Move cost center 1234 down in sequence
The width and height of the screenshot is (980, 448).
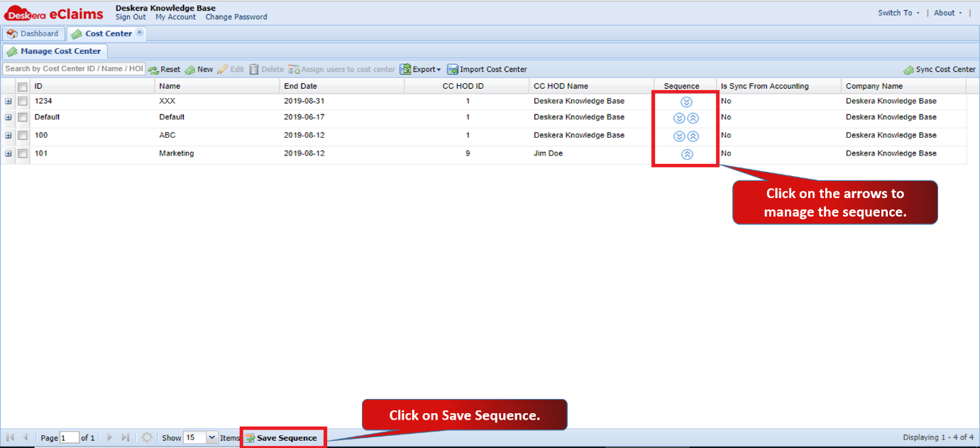pos(686,102)
